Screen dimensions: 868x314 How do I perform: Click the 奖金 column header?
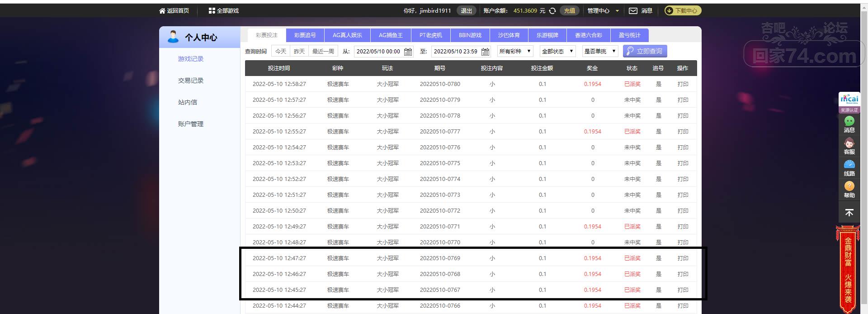click(592, 68)
